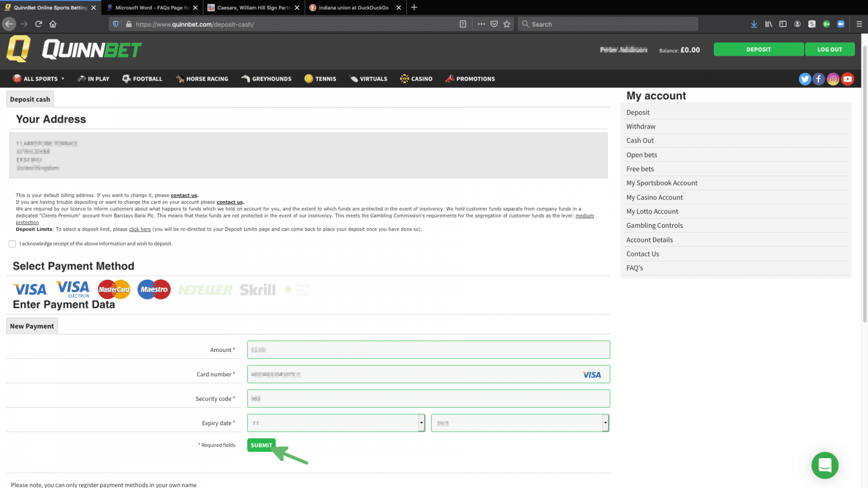Open QuinnBet's Instagram page icon
868x488 pixels.
point(833,79)
